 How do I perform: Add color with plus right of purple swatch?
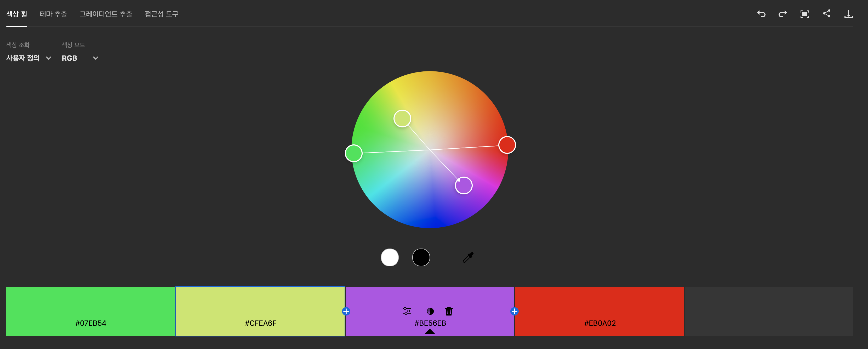point(514,311)
